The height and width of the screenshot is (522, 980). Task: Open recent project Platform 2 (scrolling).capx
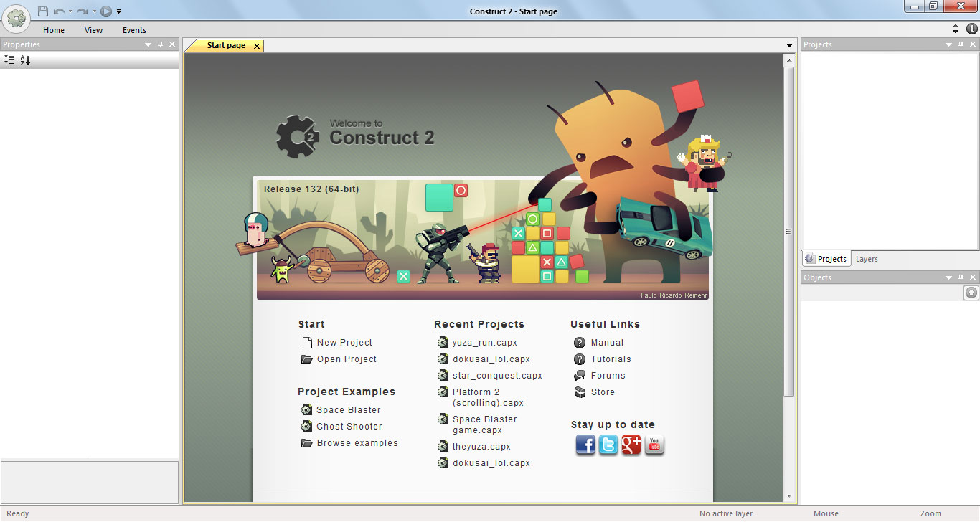coord(488,397)
